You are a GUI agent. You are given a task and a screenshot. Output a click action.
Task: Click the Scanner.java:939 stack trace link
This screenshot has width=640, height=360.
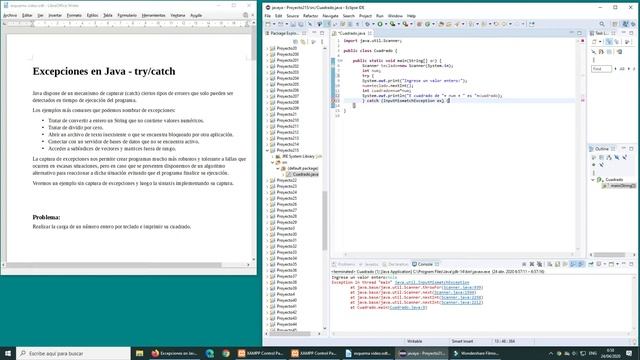point(463,287)
